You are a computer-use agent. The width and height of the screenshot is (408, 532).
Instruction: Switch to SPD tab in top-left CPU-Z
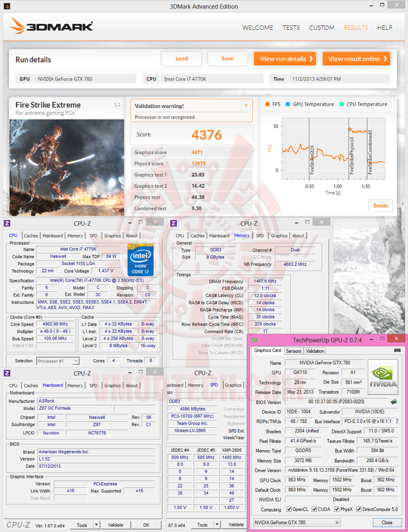(93, 236)
